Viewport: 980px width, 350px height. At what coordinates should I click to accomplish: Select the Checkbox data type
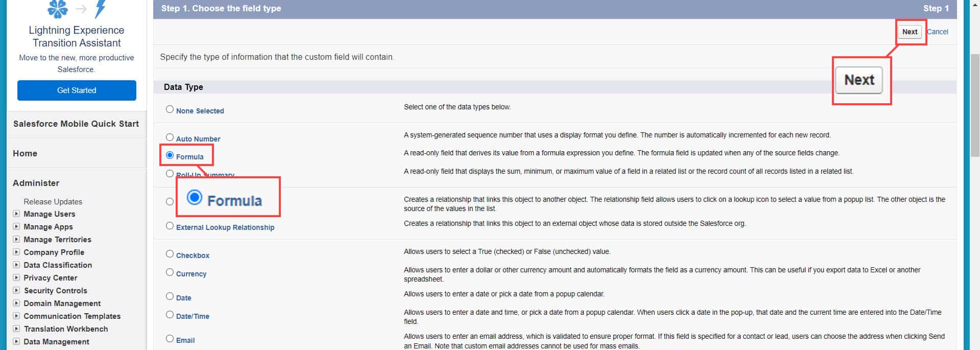click(x=170, y=254)
